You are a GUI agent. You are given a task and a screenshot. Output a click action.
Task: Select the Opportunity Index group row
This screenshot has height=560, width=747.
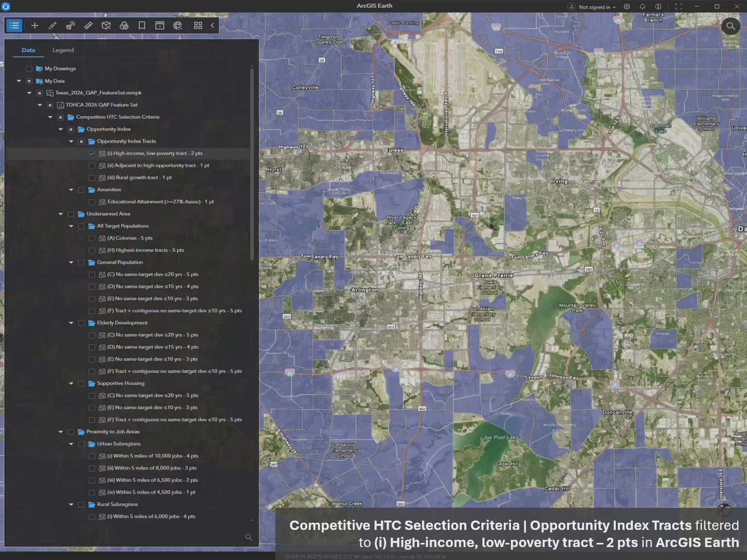pos(129,129)
